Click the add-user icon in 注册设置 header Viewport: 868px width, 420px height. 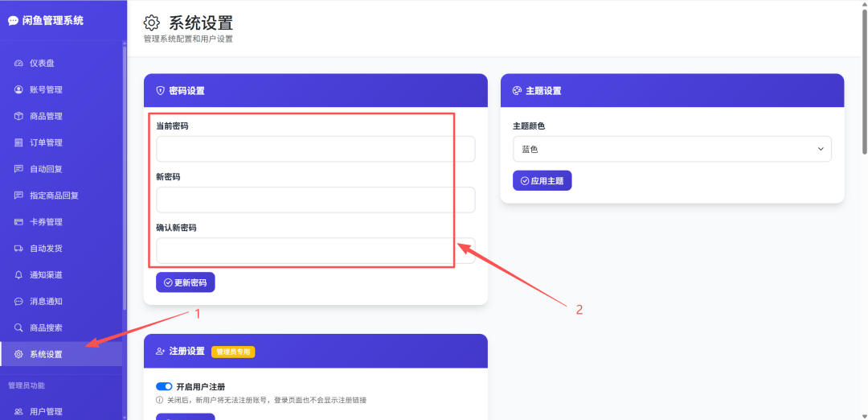pos(161,352)
